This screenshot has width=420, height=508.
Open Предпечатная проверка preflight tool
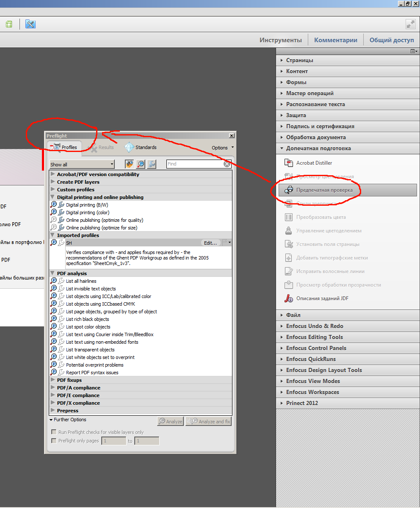(x=348, y=190)
